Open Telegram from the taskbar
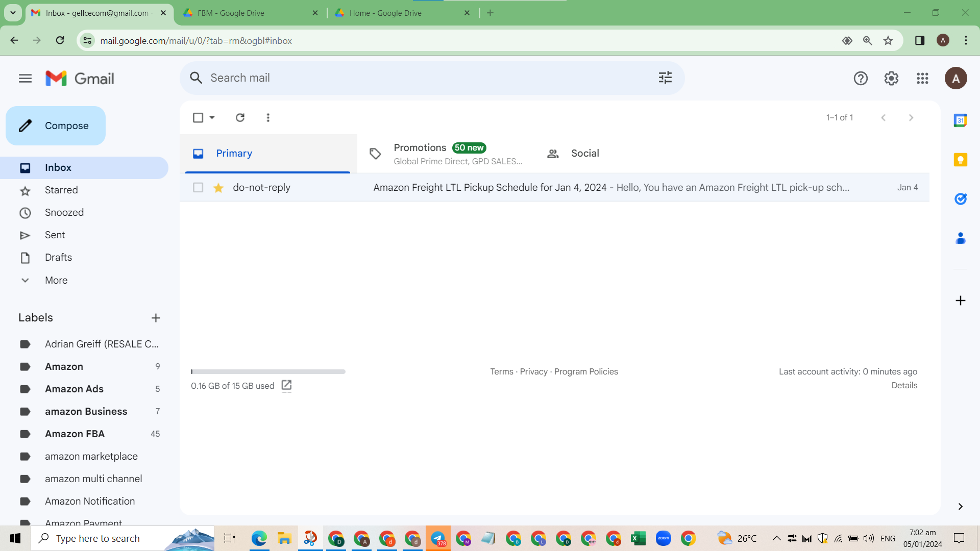The image size is (980, 551). [438, 538]
